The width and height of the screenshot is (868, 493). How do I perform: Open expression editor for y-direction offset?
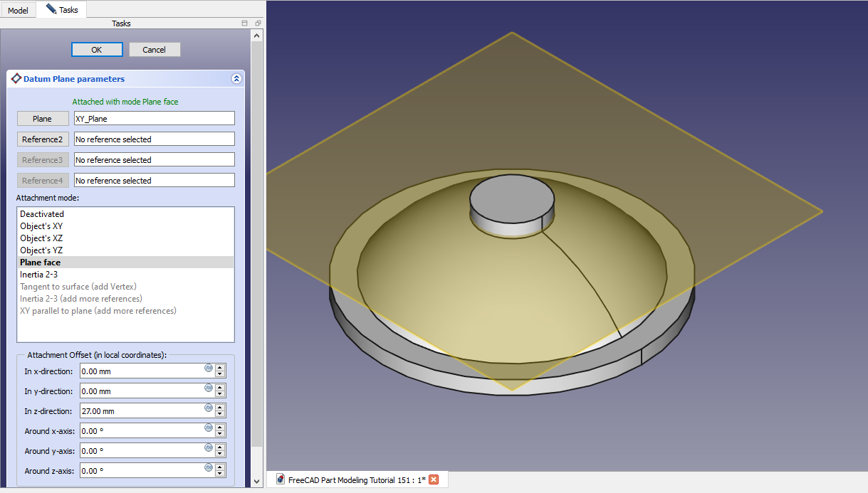coord(209,388)
